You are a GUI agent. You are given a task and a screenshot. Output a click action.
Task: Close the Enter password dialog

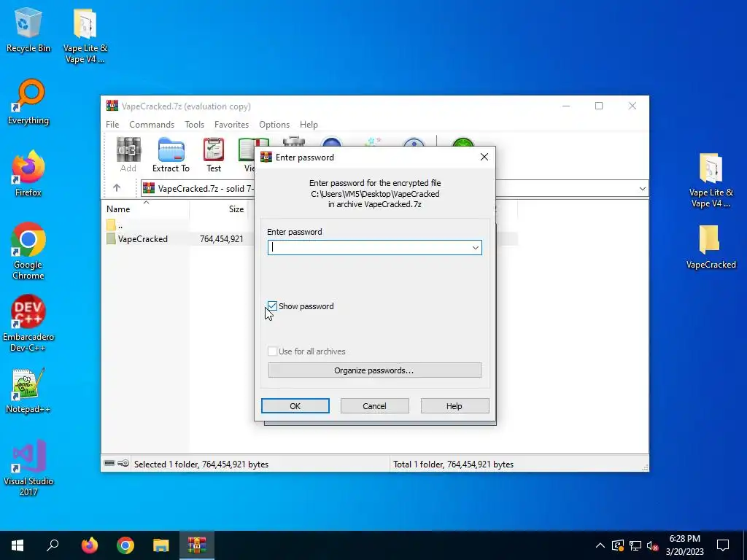pyautogui.click(x=484, y=157)
